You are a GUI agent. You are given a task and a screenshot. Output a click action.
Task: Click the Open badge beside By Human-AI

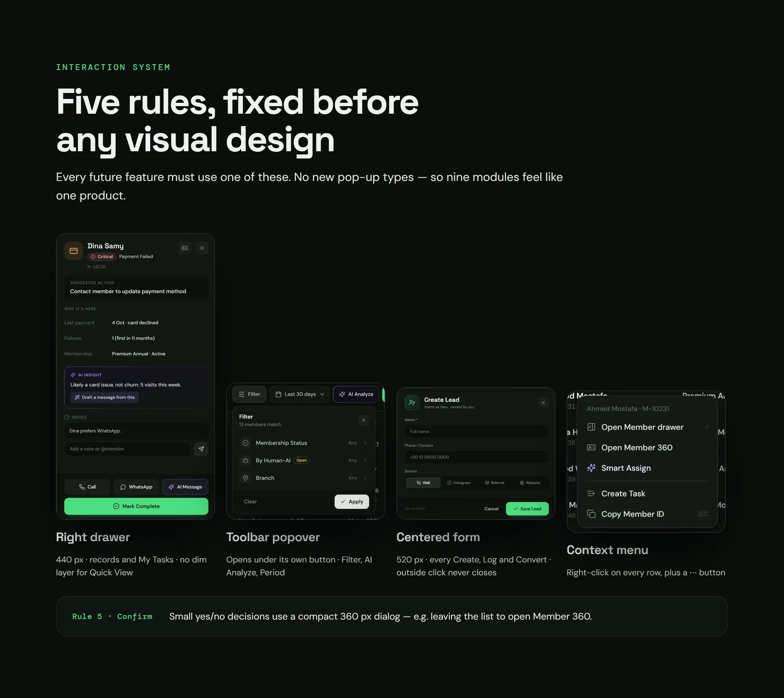(x=301, y=460)
